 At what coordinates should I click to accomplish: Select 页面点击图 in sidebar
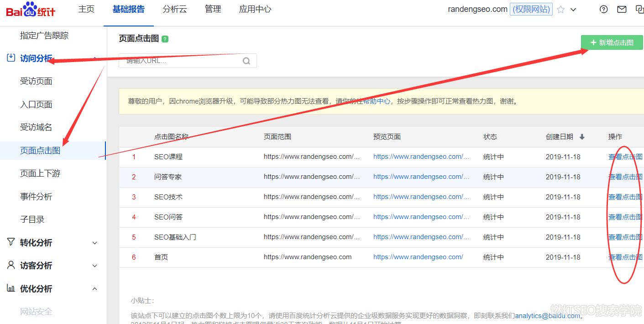pos(40,151)
